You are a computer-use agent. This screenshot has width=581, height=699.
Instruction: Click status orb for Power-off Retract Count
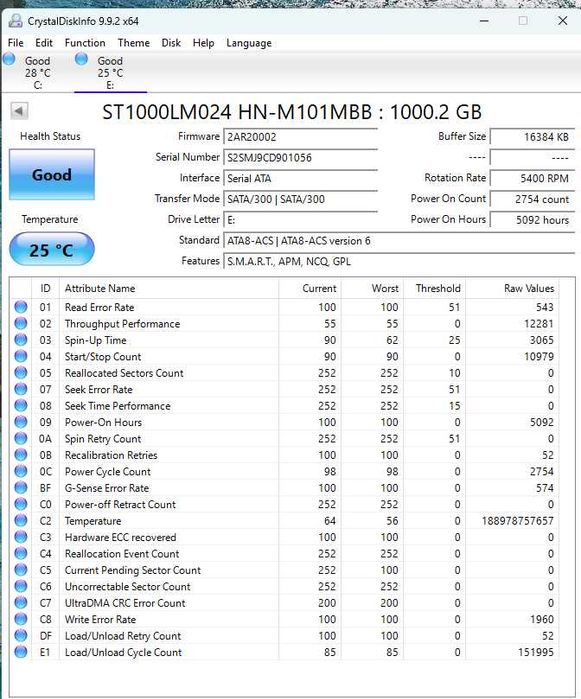point(21,504)
